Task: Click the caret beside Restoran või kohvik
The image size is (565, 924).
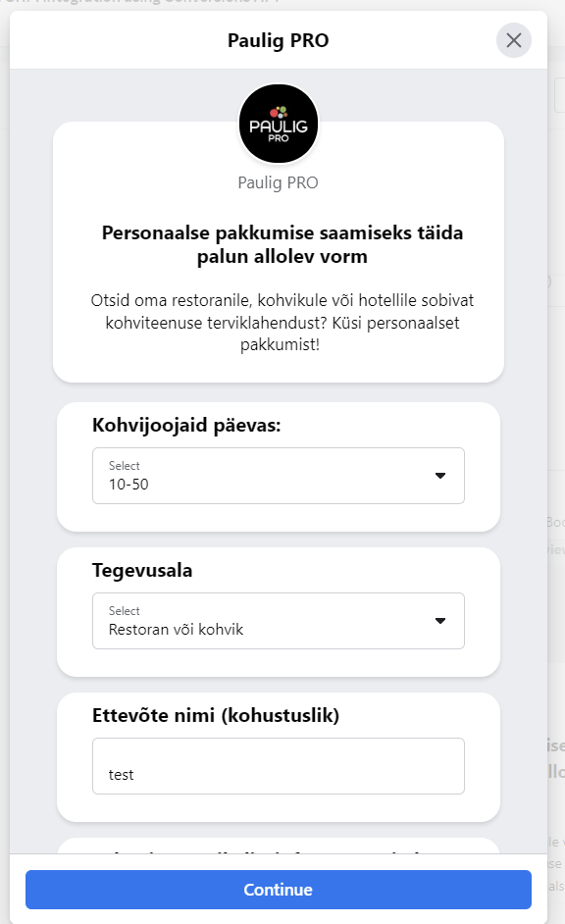Action: tap(440, 621)
